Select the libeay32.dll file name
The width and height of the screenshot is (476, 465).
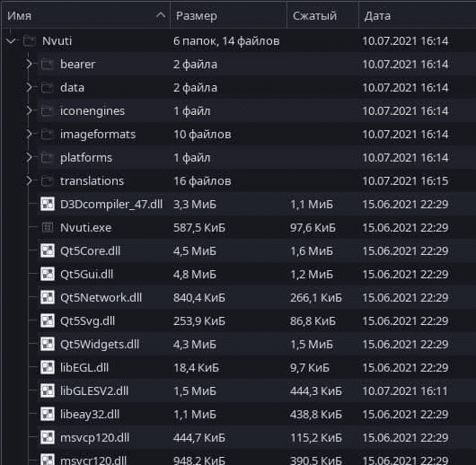[x=90, y=415]
